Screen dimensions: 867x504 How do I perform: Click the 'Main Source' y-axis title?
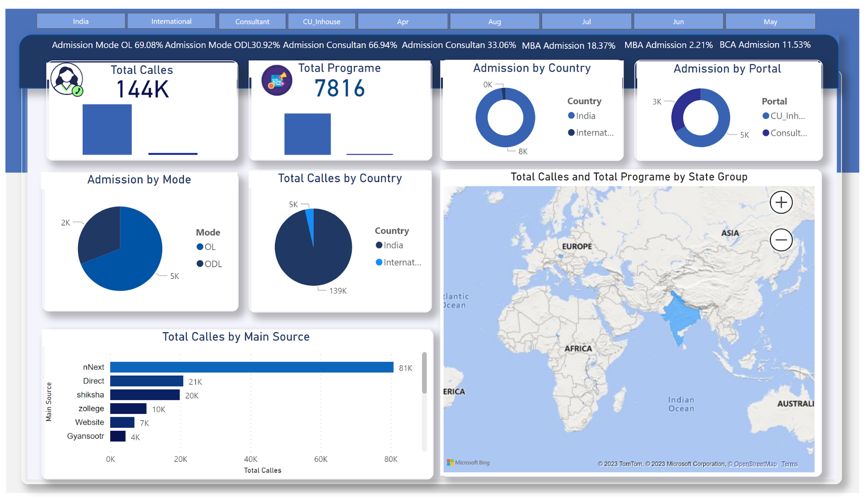pos(49,402)
